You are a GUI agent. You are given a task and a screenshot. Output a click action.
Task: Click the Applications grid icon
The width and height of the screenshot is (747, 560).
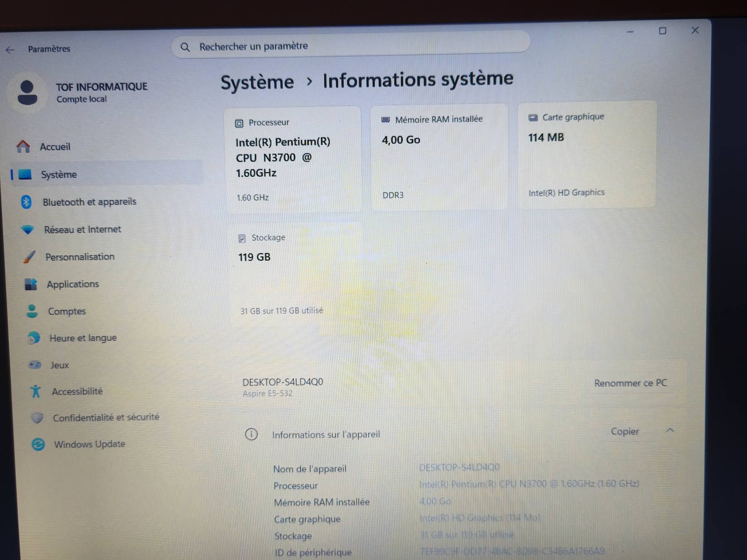point(31,284)
